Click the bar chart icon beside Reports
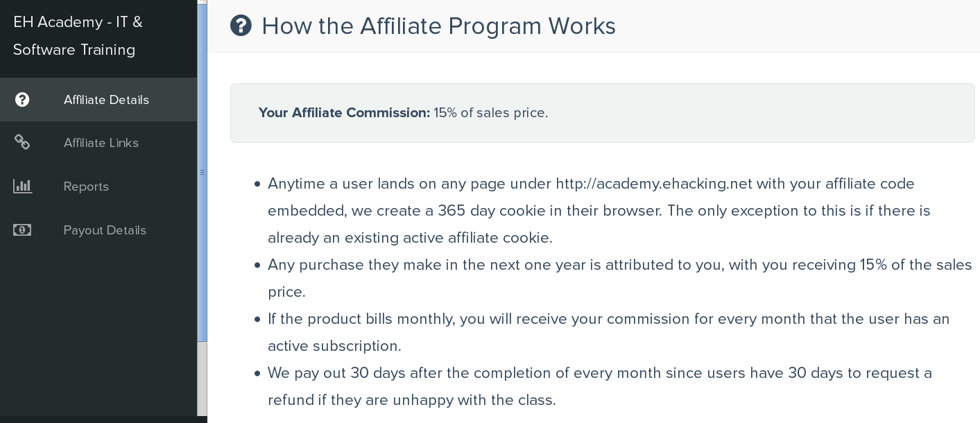980x423 pixels. (x=22, y=187)
